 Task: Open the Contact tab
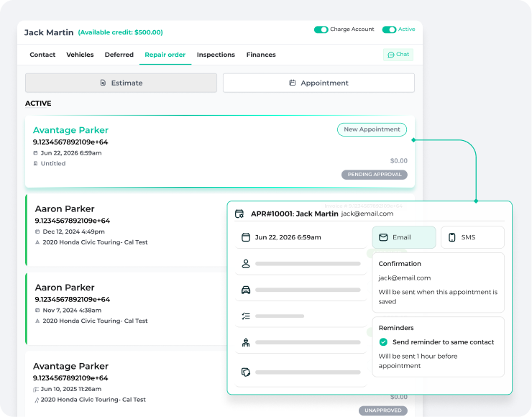[x=42, y=55]
